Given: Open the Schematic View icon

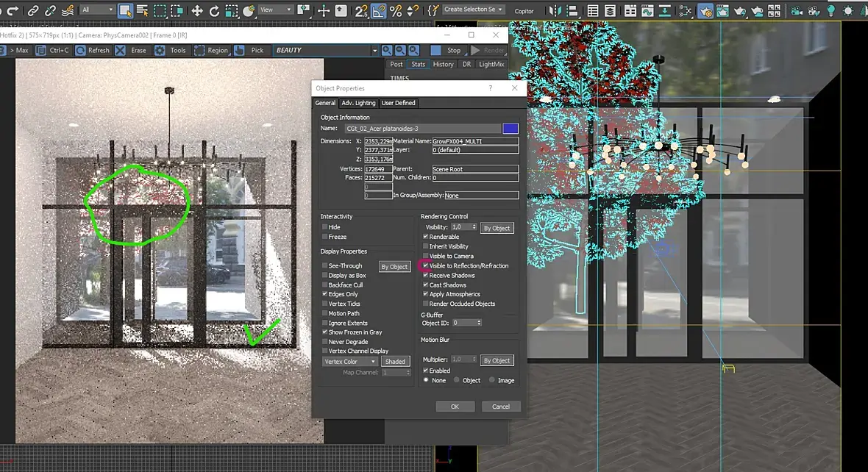Looking at the screenshot, I should 685,11.
